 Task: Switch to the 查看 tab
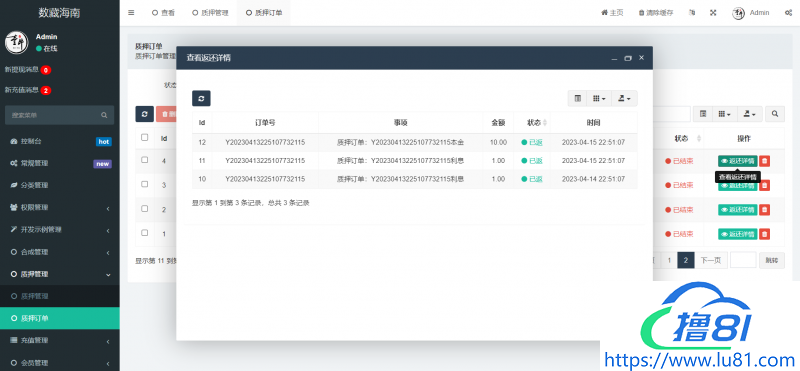coord(163,13)
